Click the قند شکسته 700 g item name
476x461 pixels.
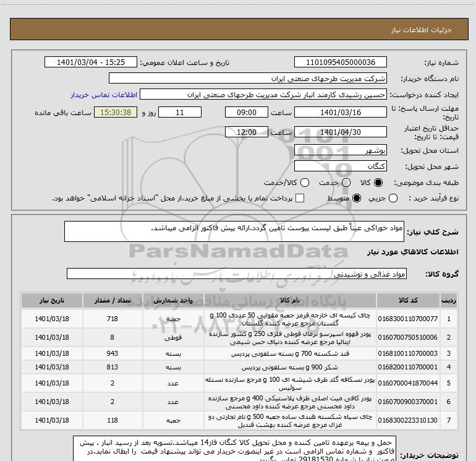click(x=290, y=354)
